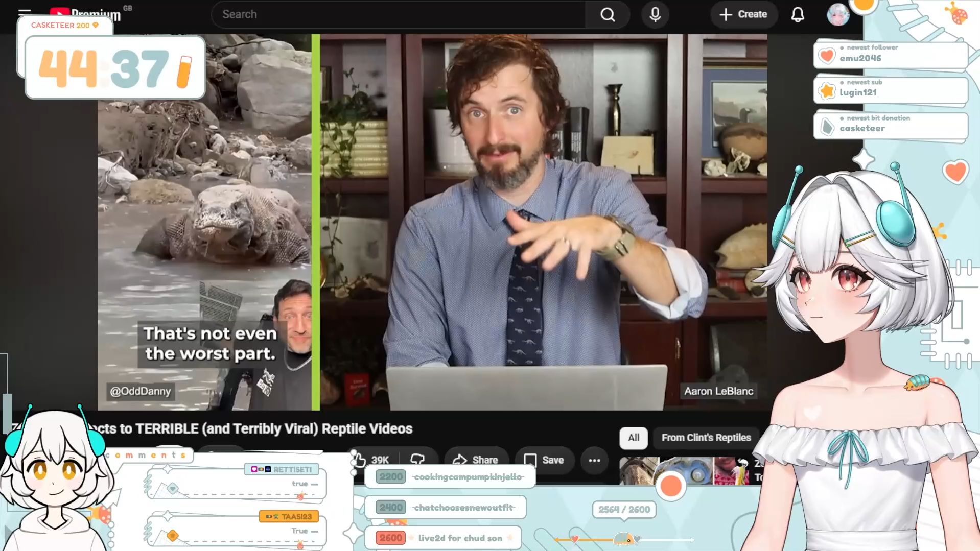Viewport: 980px width, 551px height.
Task: Open the notifications bell
Action: (x=798, y=14)
